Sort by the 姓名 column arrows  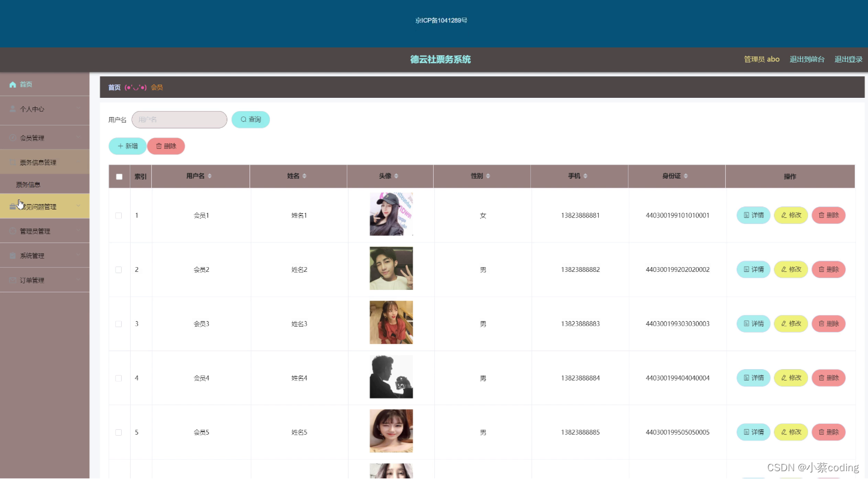(x=304, y=176)
